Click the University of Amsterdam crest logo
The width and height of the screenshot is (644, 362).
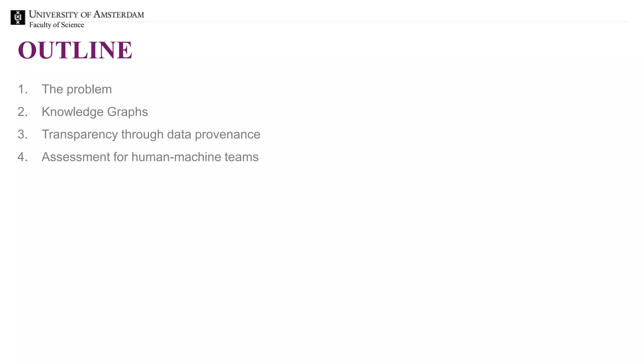tap(18, 17)
